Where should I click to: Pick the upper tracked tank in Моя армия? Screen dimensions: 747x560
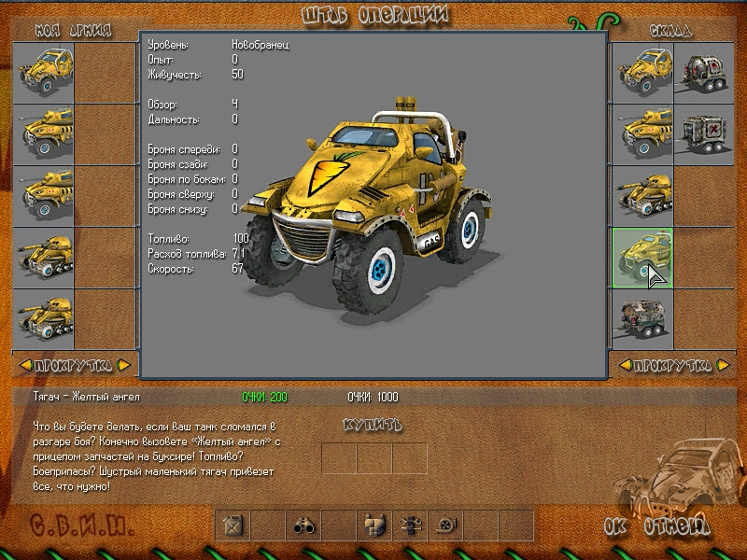(43, 258)
